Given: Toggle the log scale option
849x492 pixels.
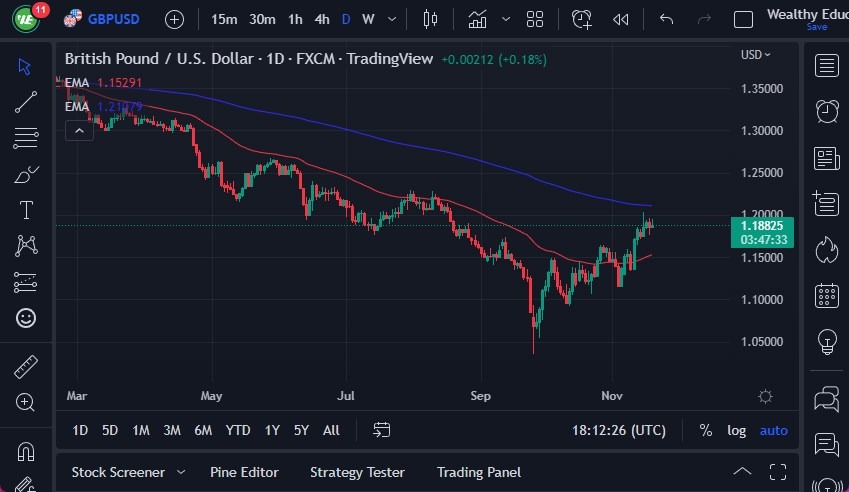Looking at the screenshot, I should [x=736, y=430].
